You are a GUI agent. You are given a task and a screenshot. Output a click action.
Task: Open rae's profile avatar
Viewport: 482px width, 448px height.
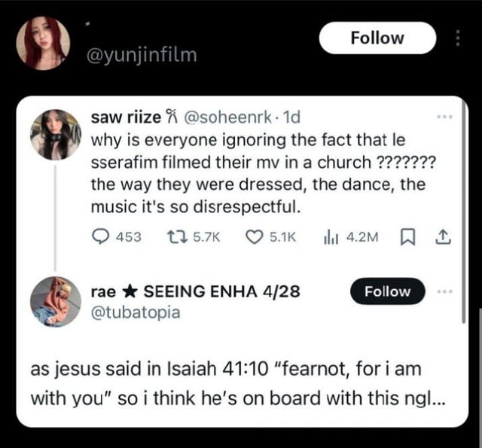click(56, 301)
